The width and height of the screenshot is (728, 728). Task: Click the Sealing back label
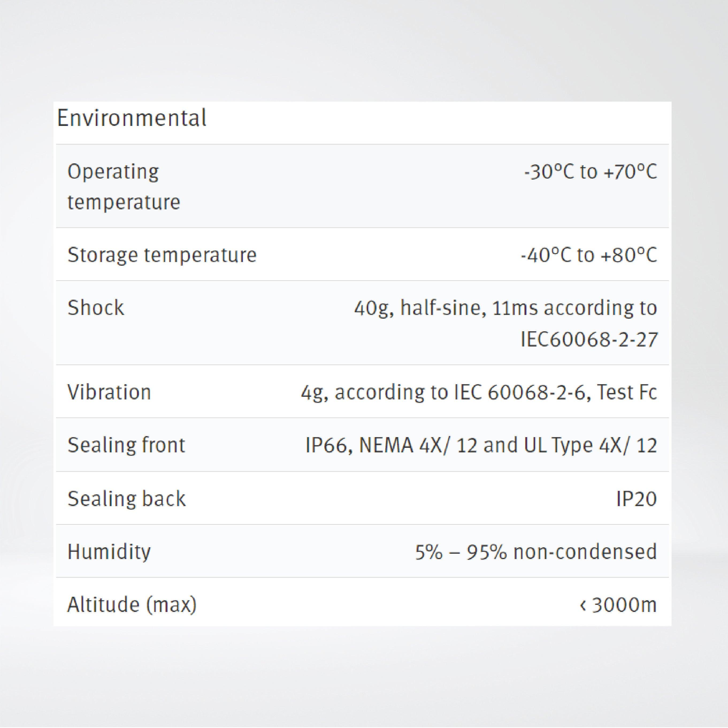[126, 499]
